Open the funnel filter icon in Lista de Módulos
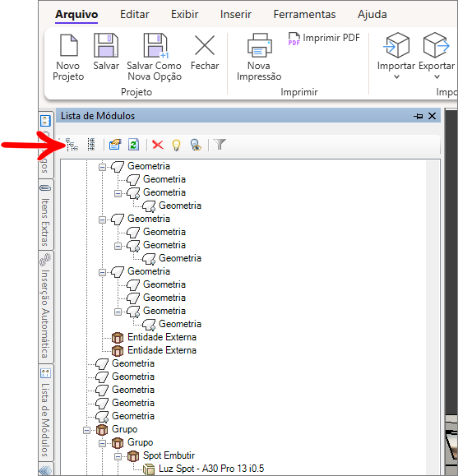Viewport: 458px width, 476px height. pos(220,145)
